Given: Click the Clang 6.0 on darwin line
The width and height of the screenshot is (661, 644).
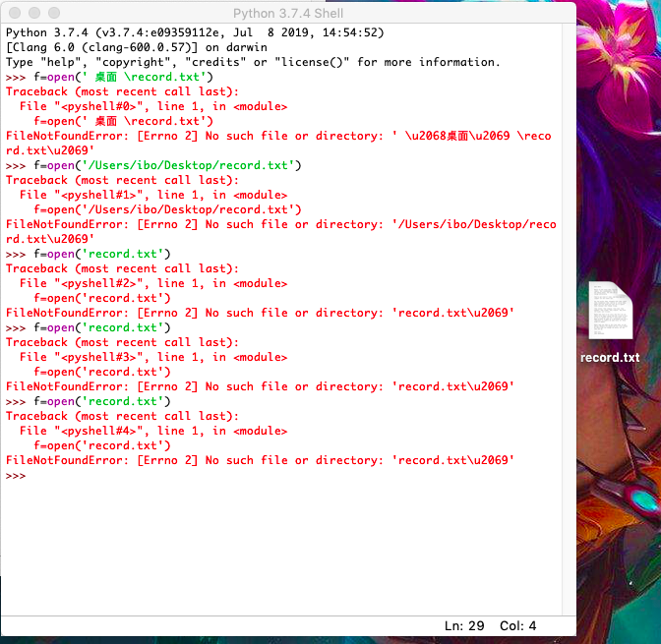Looking at the screenshot, I should (x=137, y=47).
